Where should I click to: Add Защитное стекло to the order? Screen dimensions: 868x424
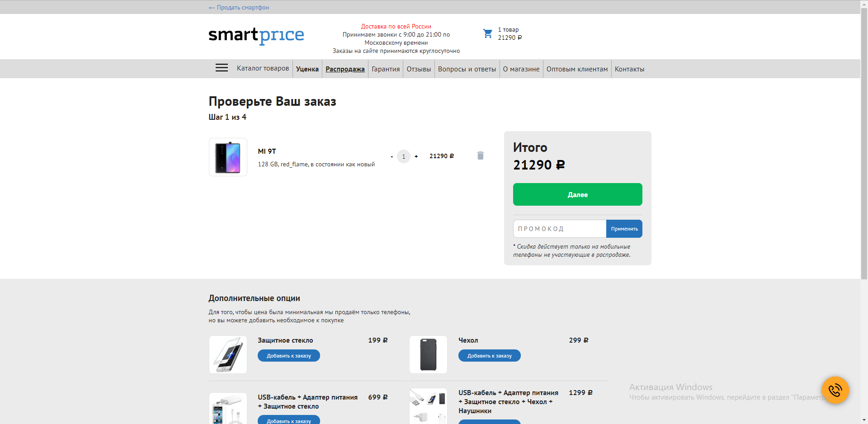click(x=289, y=356)
